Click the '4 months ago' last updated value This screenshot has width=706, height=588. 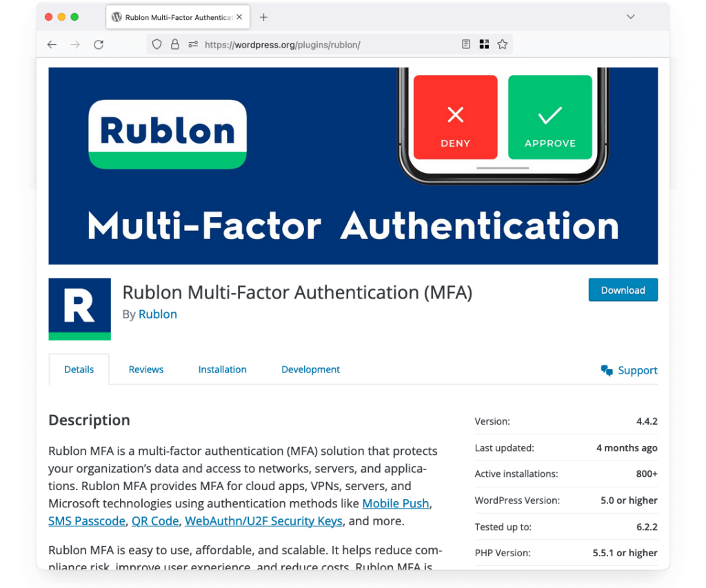point(627,448)
